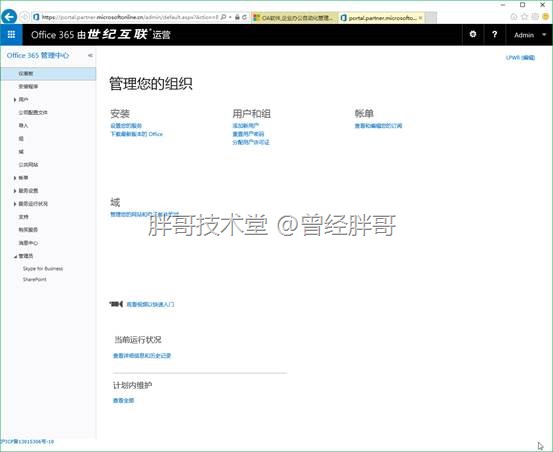Viewport: 553px width, 452px height.
Task: Click the video camera icon near quick start
Action: pyautogui.click(x=116, y=304)
